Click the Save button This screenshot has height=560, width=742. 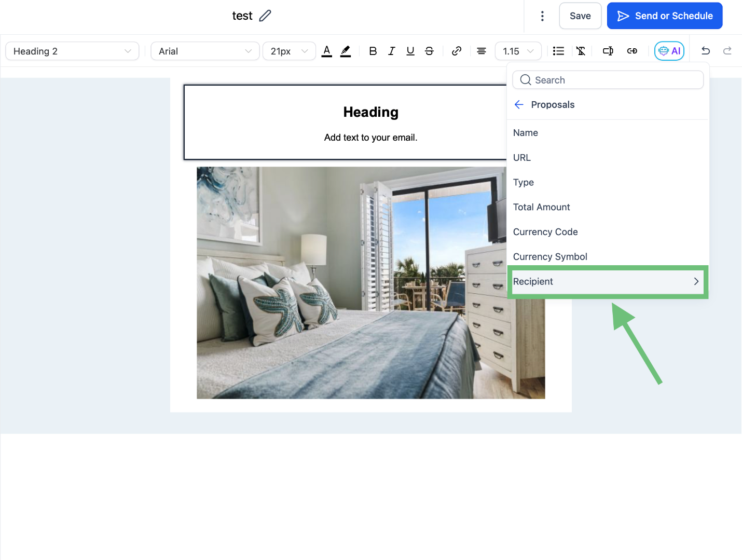click(580, 16)
